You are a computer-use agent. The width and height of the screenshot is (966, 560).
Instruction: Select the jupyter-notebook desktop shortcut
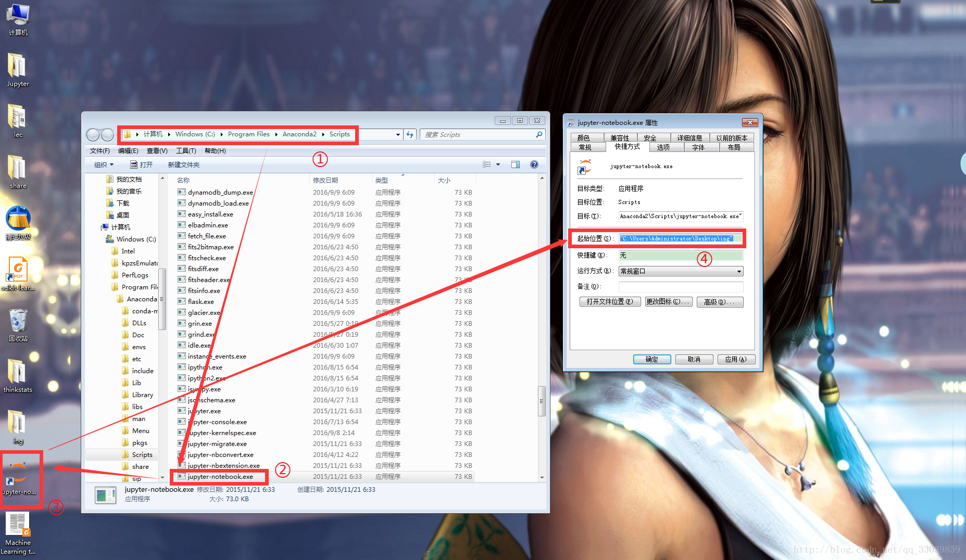point(19,479)
